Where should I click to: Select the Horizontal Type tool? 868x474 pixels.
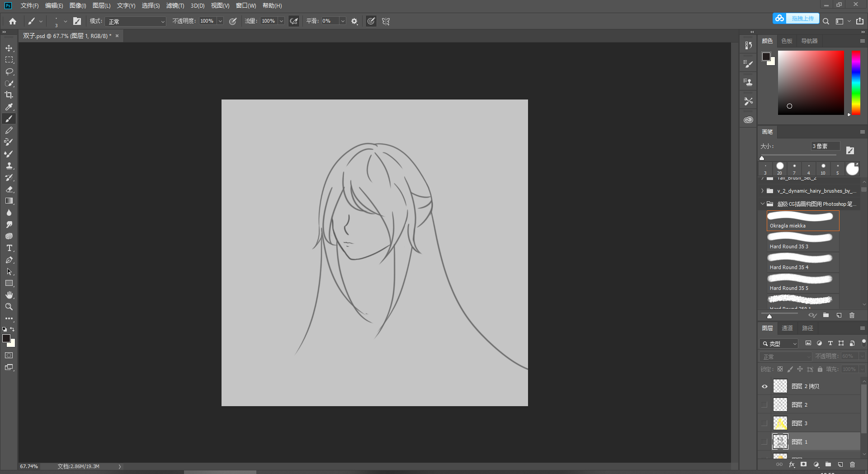(9, 248)
